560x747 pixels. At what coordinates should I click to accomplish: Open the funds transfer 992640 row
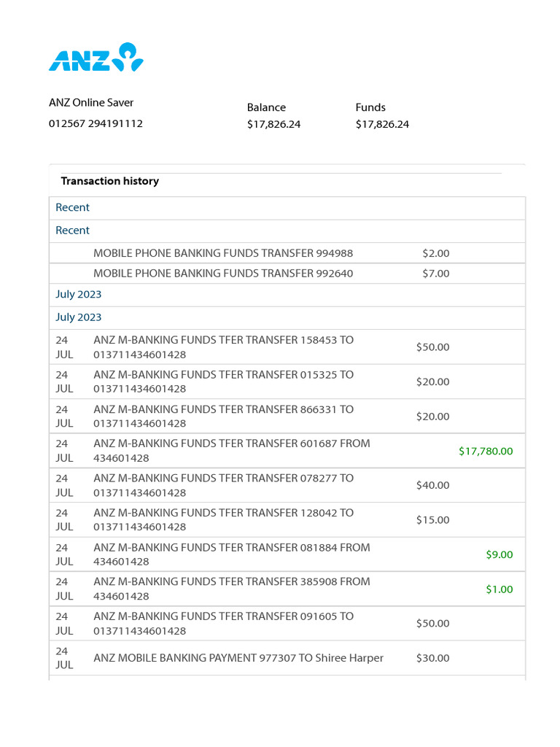tap(287, 274)
